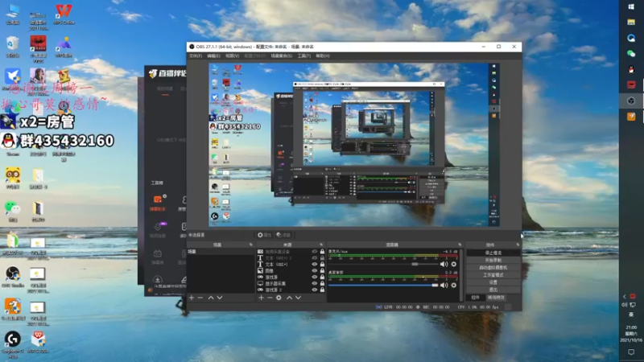Start the virtual camera 启动虚拟摄像机
Screen dimensions: 644x362
[x=493, y=268]
